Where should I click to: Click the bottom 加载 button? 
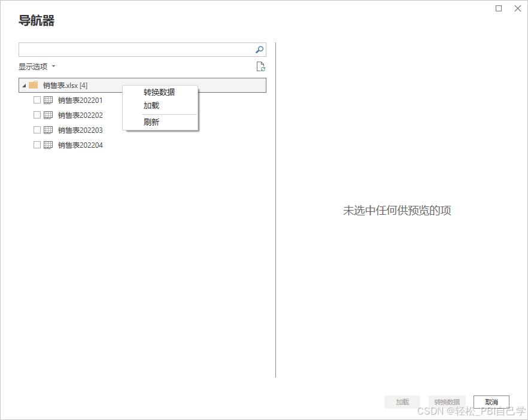pos(402,402)
